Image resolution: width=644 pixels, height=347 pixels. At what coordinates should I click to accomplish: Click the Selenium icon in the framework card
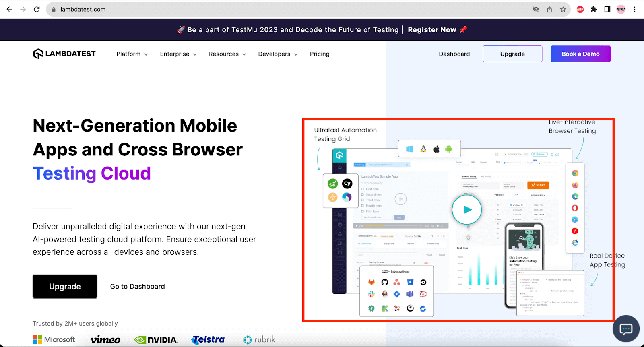pyautogui.click(x=333, y=184)
